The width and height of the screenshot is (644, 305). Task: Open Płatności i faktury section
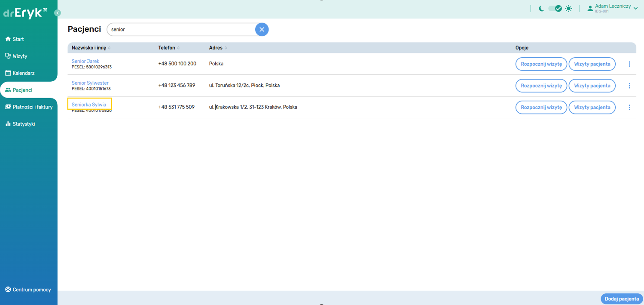click(32, 107)
